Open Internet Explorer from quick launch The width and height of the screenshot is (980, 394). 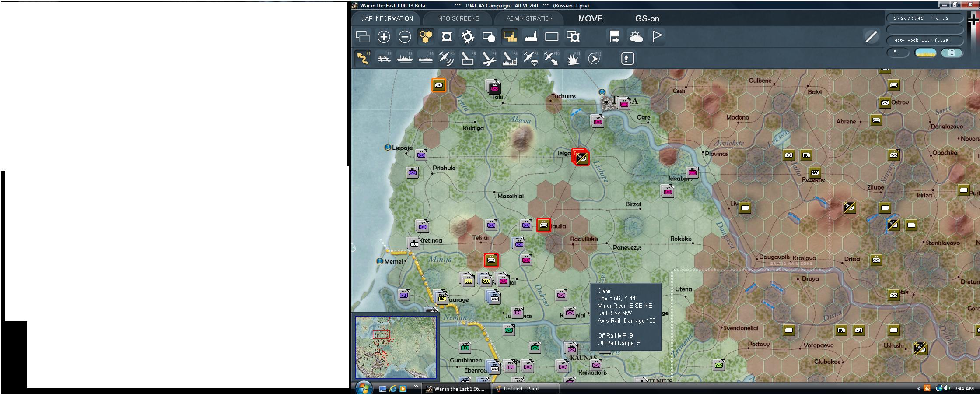393,389
